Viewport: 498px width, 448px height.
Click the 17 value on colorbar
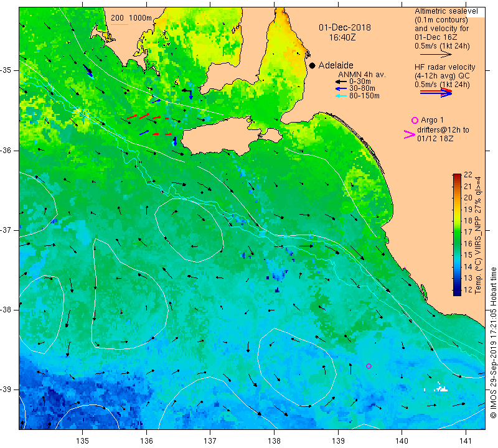[x=468, y=232]
